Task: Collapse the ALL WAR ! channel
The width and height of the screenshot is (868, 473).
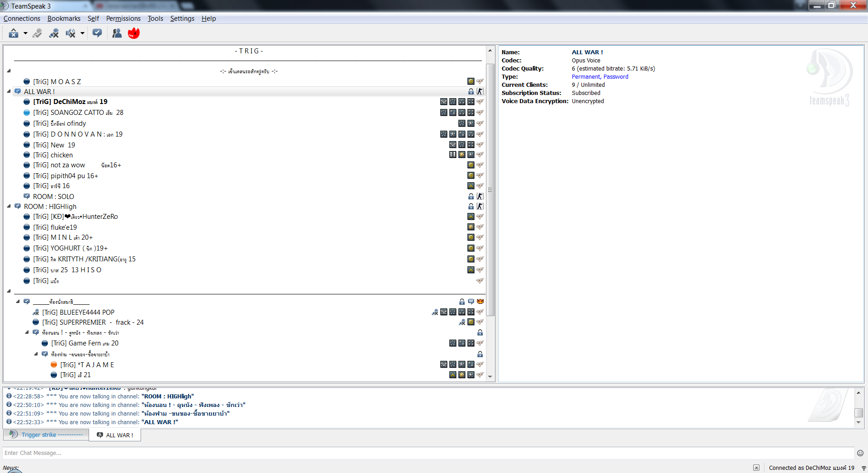Action: tap(9, 91)
